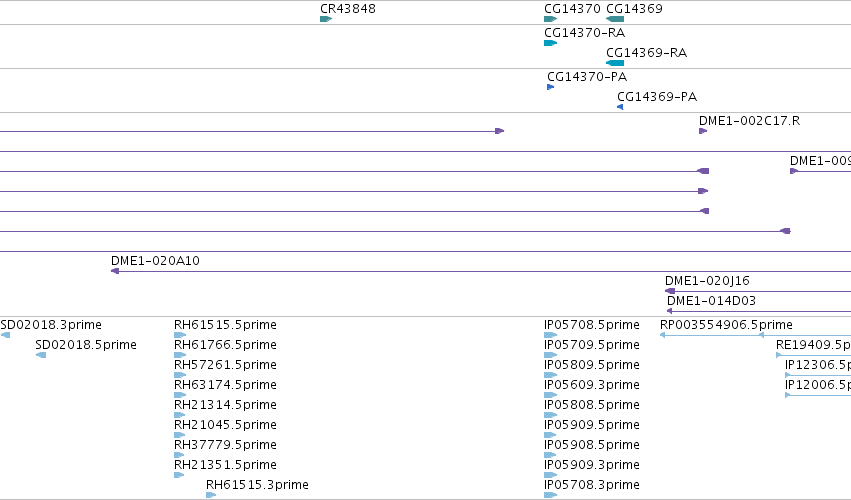Select SD02018.5prime EST glyph
This screenshot has height=500, width=851.
click(41, 355)
